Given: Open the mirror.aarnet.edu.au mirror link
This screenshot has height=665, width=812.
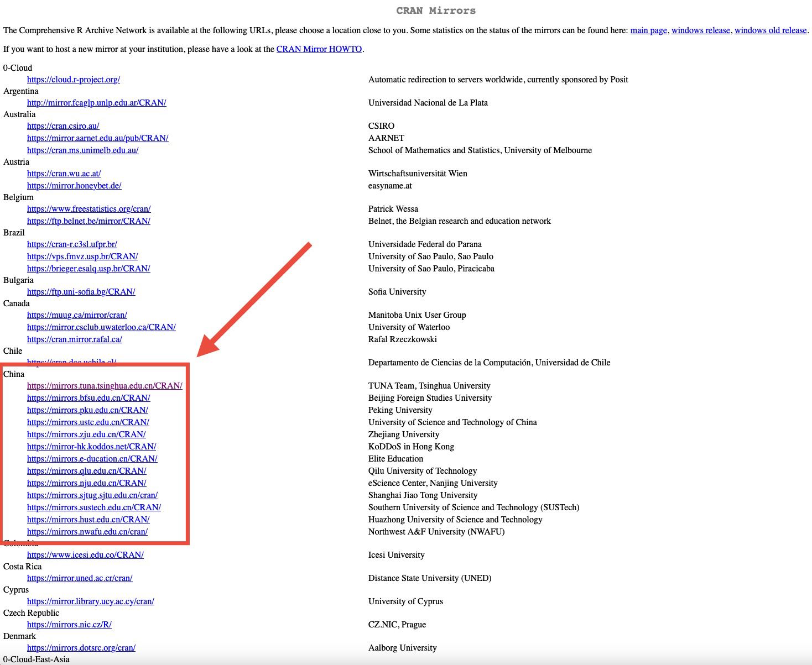Looking at the screenshot, I should click(98, 138).
